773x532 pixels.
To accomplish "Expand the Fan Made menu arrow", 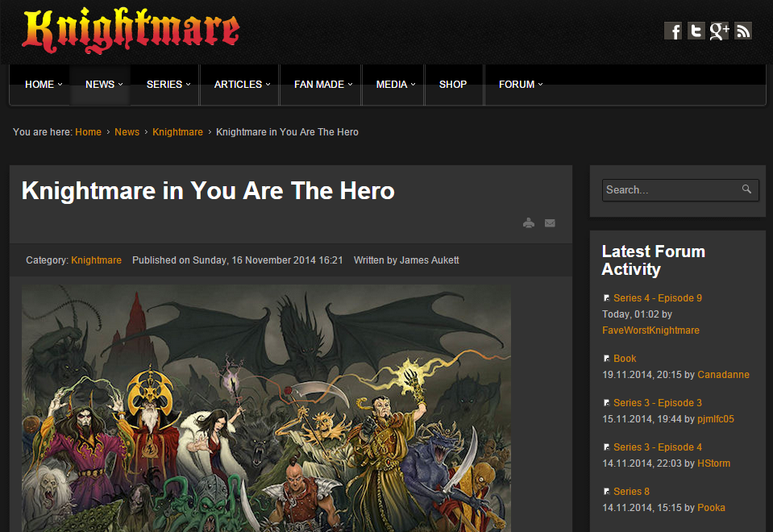I will click(350, 85).
